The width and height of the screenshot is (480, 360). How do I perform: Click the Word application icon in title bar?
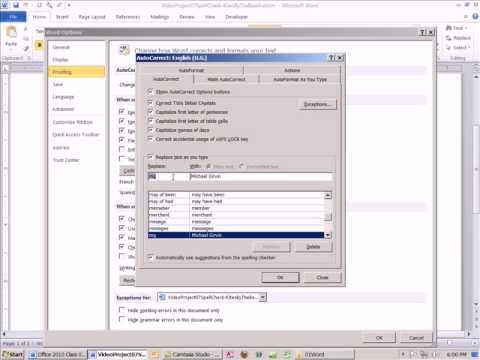[x=5, y=5]
